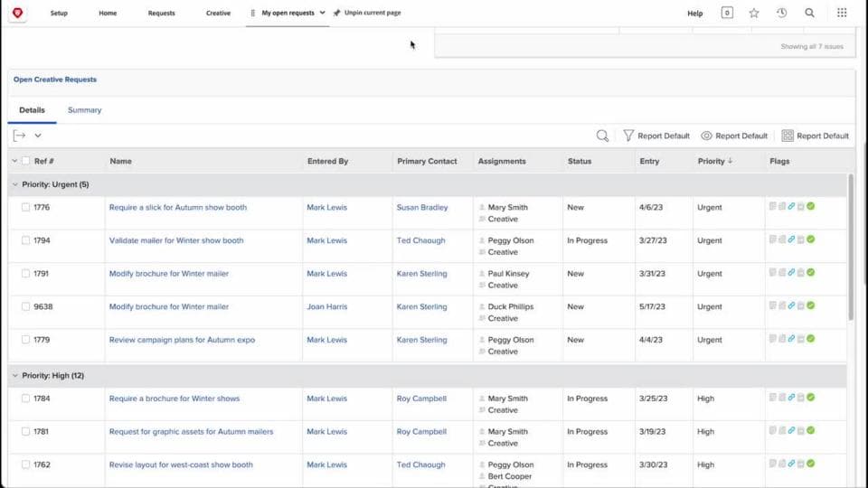Open the export icon above the list
868x488 pixels.
(x=19, y=136)
